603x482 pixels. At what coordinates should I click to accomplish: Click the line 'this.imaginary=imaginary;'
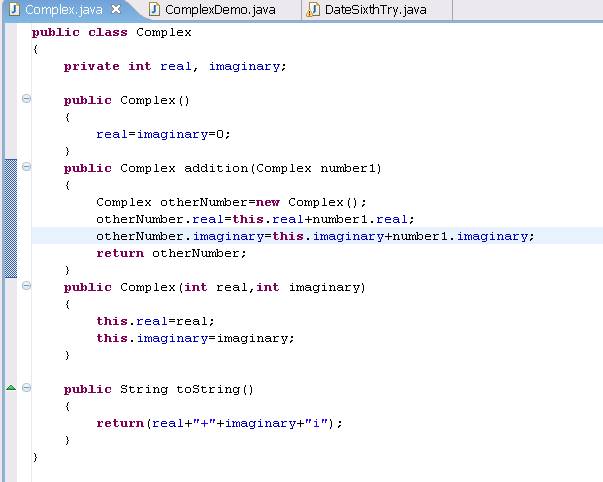[195, 338]
